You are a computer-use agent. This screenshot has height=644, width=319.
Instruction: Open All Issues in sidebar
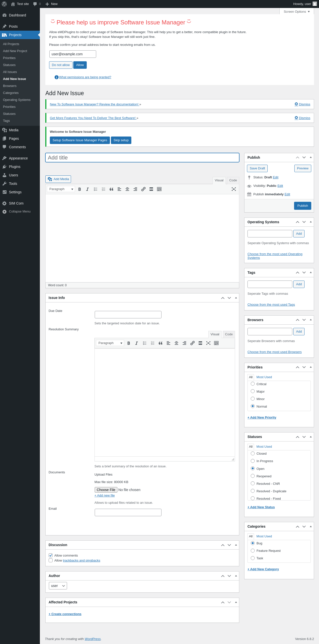pyautogui.click(x=10, y=72)
